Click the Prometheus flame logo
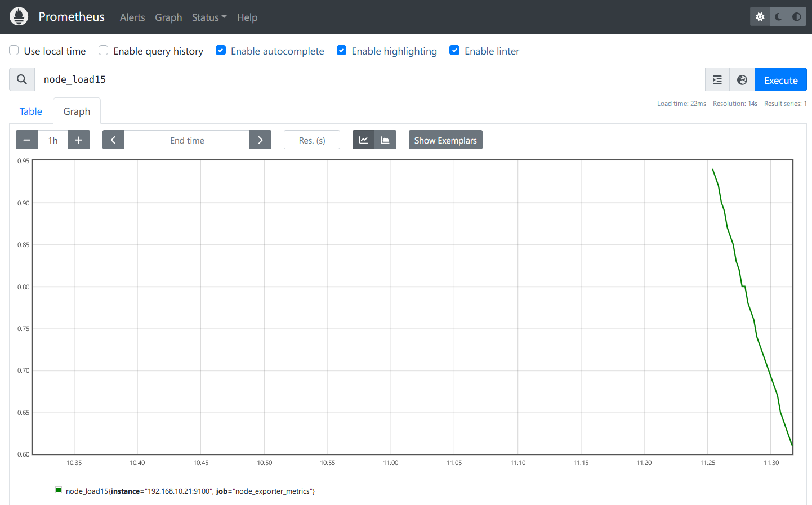 click(19, 17)
